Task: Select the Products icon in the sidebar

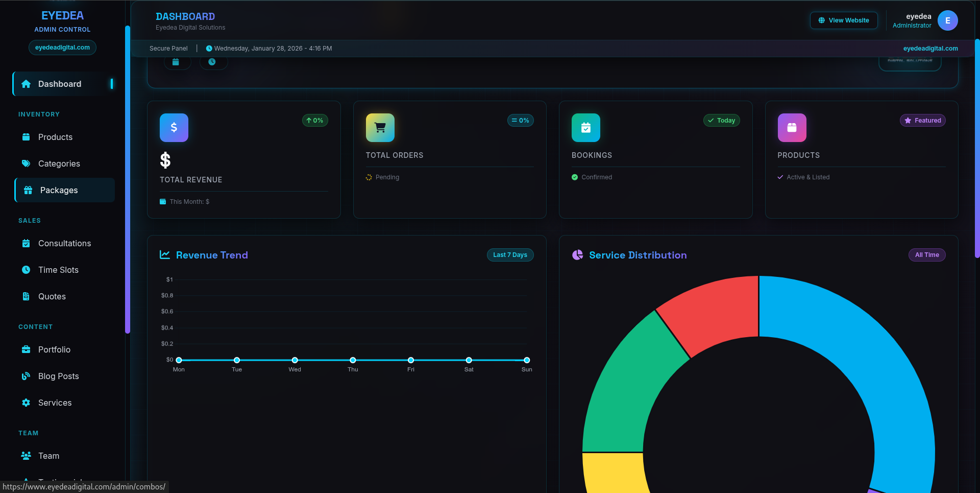Action: click(26, 137)
